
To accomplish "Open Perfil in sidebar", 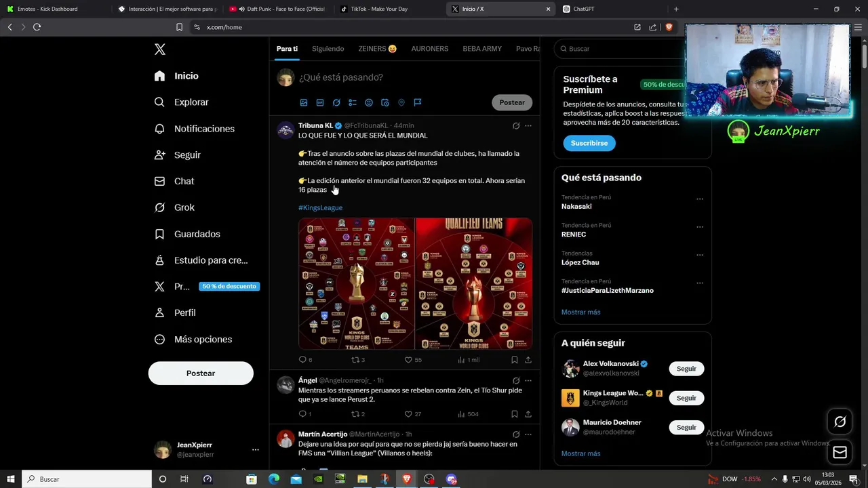I will coord(175,313).
